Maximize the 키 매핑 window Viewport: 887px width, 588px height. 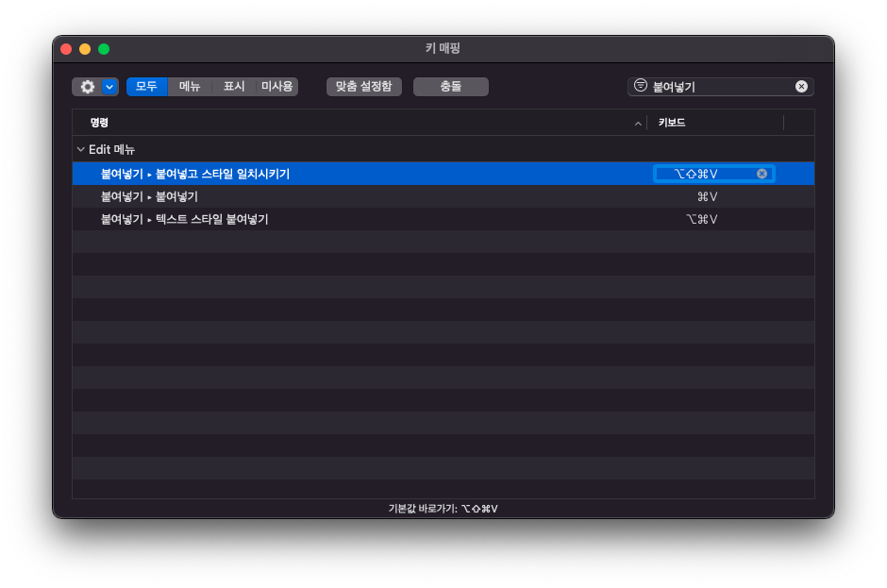coord(104,49)
